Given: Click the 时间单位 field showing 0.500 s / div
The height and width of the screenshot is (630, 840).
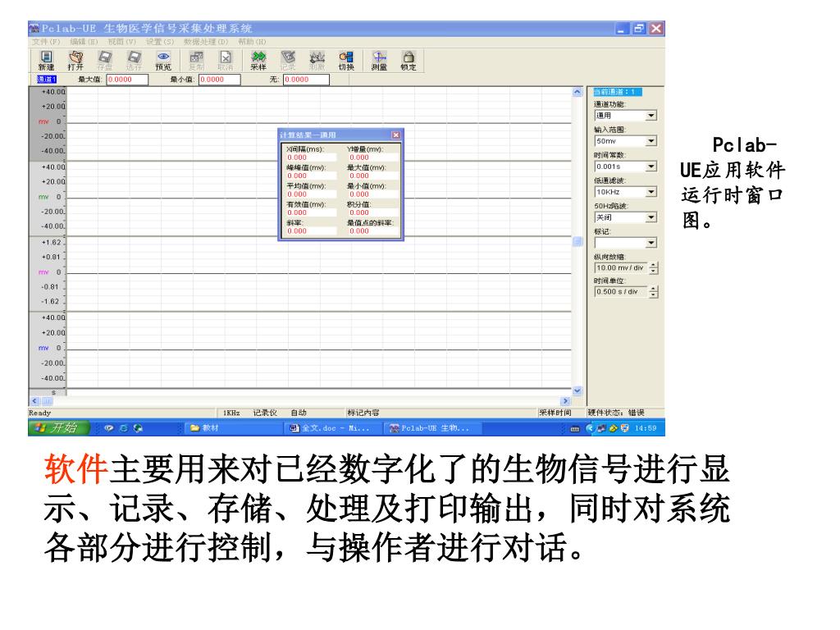Looking at the screenshot, I should pyautogui.click(x=621, y=292).
